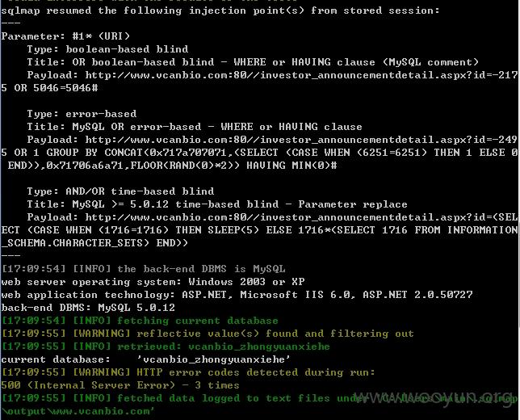The height and width of the screenshot is (420, 520).
Task: Click the 'fetching current database' log line
Action: pos(140,321)
